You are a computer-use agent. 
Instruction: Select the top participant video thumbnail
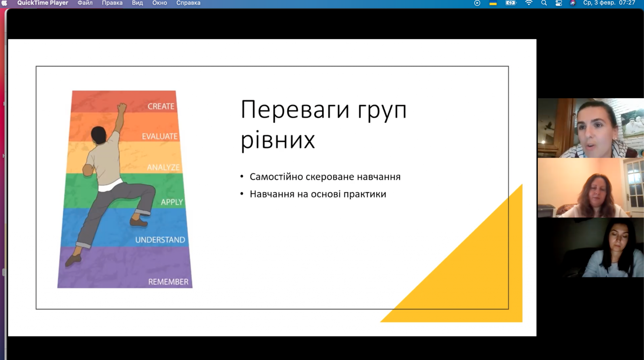pos(591,128)
